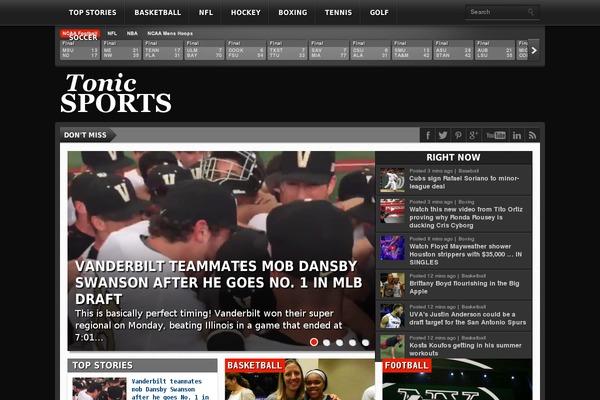Open the COOK vs FSU score card
The height and width of the screenshot is (400, 600).
coord(246,50)
